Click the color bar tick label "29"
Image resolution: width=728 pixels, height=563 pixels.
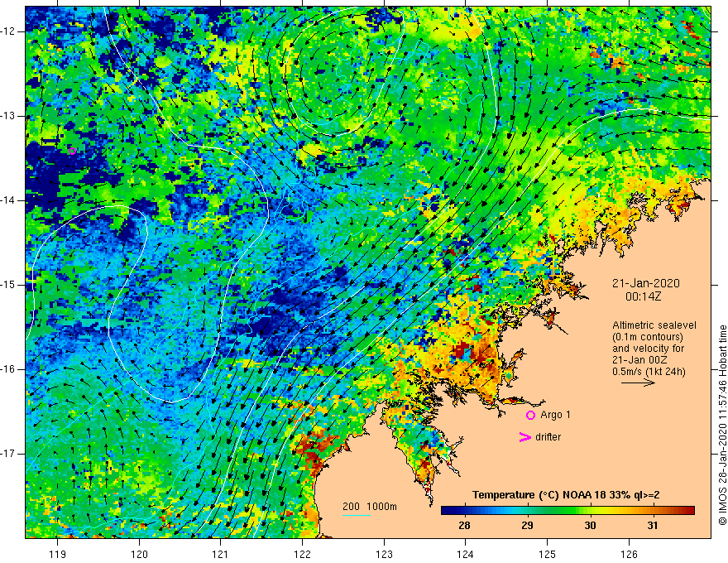pyautogui.click(x=527, y=526)
